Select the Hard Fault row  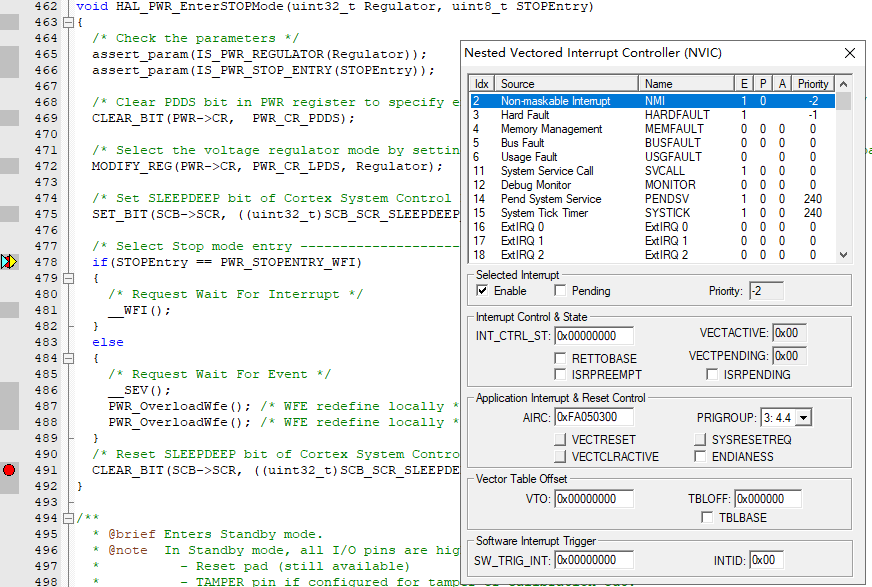(x=652, y=115)
